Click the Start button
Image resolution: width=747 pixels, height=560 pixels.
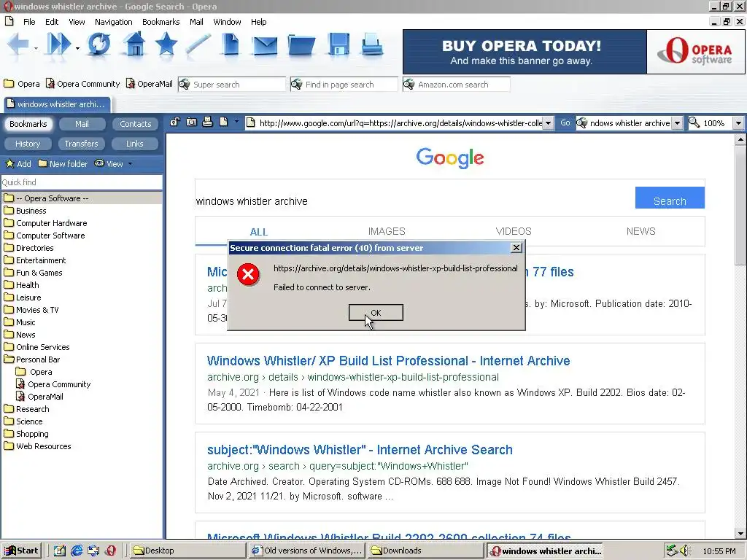point(21,551)
